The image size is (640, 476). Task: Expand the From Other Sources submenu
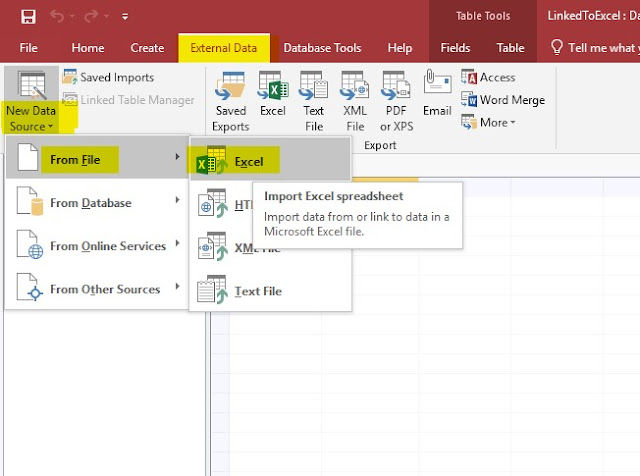coord(97,287)
